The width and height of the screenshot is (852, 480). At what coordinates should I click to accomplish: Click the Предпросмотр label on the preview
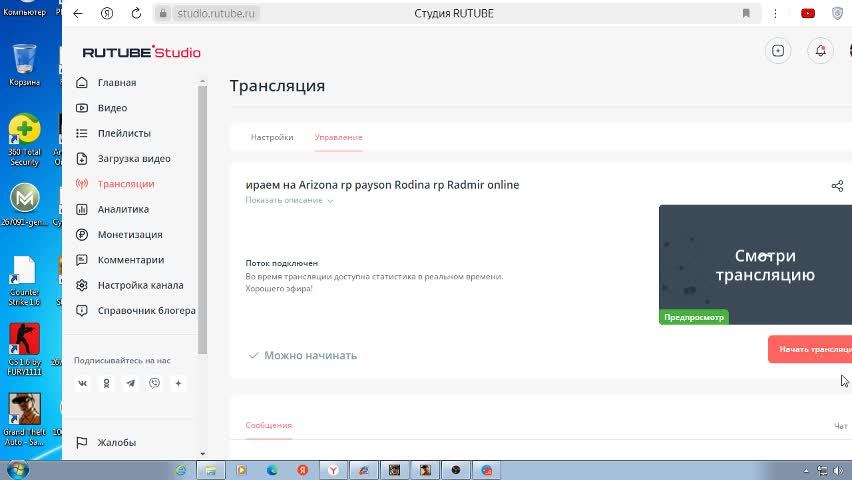coord(694,317)
